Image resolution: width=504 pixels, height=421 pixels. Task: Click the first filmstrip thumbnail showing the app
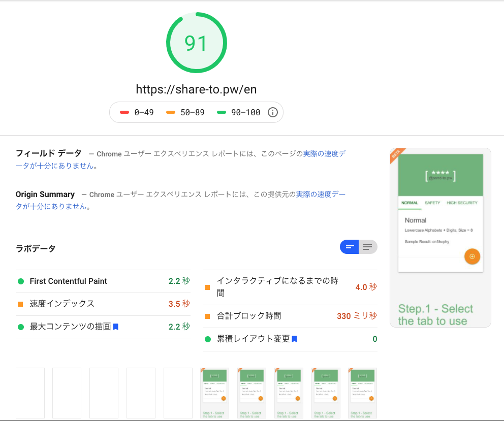[x=214, y=393]
